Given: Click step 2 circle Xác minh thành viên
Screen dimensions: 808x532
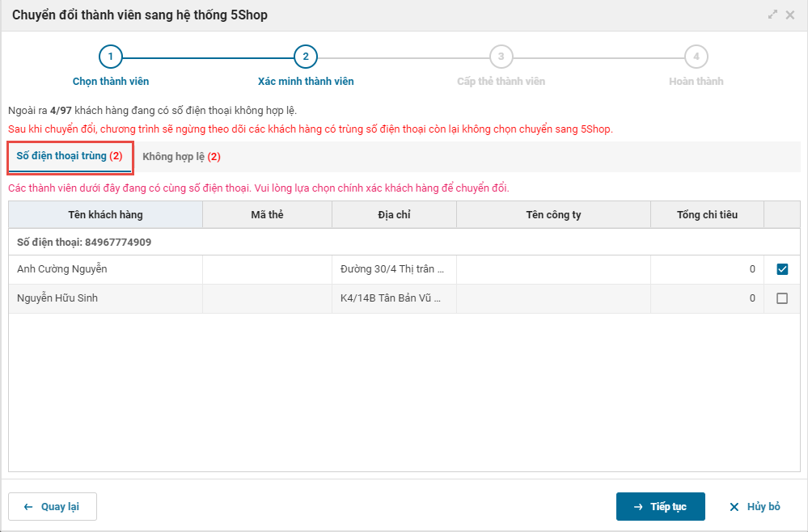Looking at the screenshot, I should (306, 57).
